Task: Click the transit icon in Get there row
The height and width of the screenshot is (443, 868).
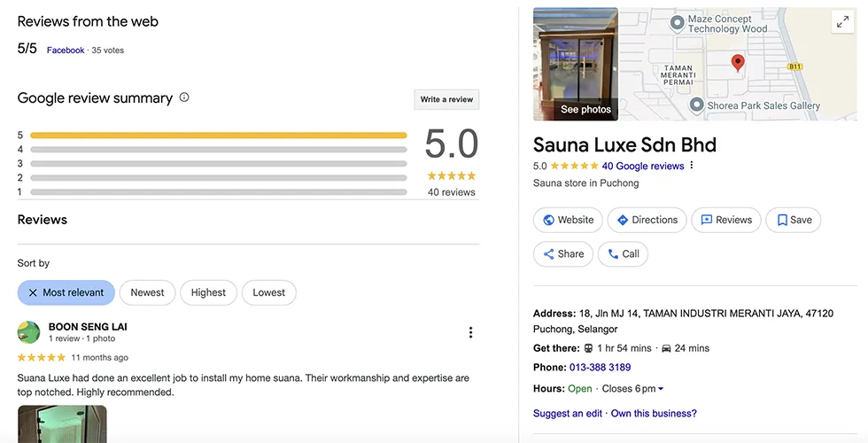Action: 588,348
